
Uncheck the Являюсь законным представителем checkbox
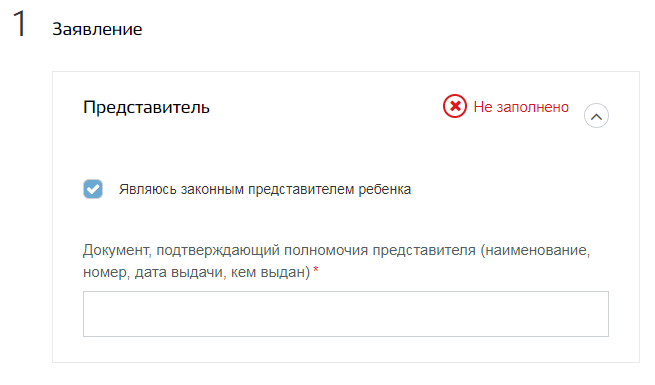point(93,189)
